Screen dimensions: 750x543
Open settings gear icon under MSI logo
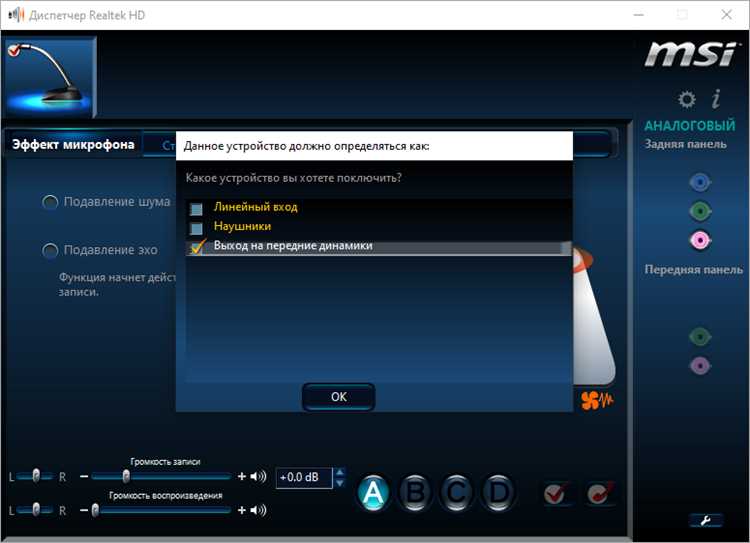pos(687,100)
